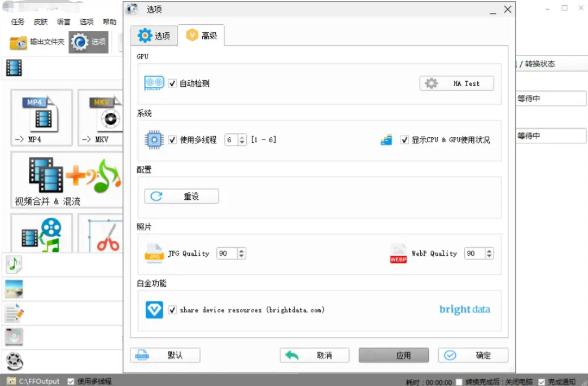The height and width of the screenshot is (386, 588).
Task: Confirm with the 确定 OK button
Action: point(473,356)
